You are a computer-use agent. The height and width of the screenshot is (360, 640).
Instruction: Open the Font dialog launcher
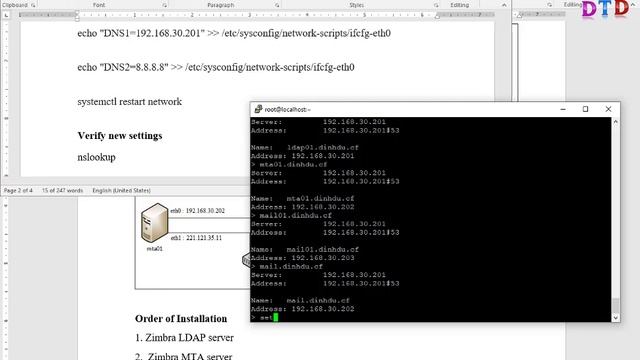click(164, 5)
